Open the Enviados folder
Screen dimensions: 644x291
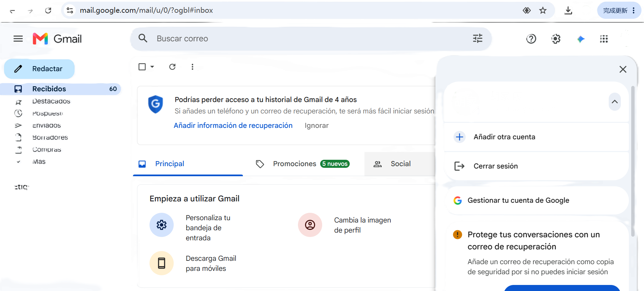pos(46,126)
